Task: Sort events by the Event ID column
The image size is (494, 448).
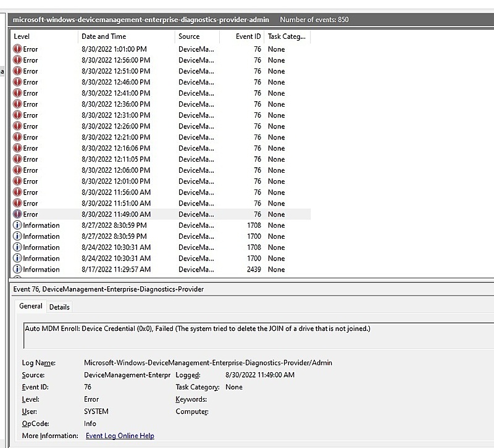Action: coord(247,36)
